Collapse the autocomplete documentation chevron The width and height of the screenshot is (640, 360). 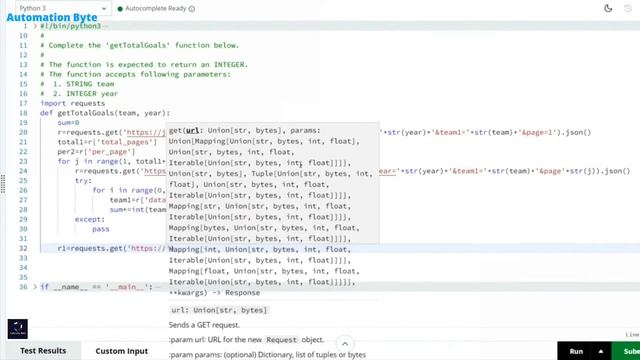click(x=345, y=344)
